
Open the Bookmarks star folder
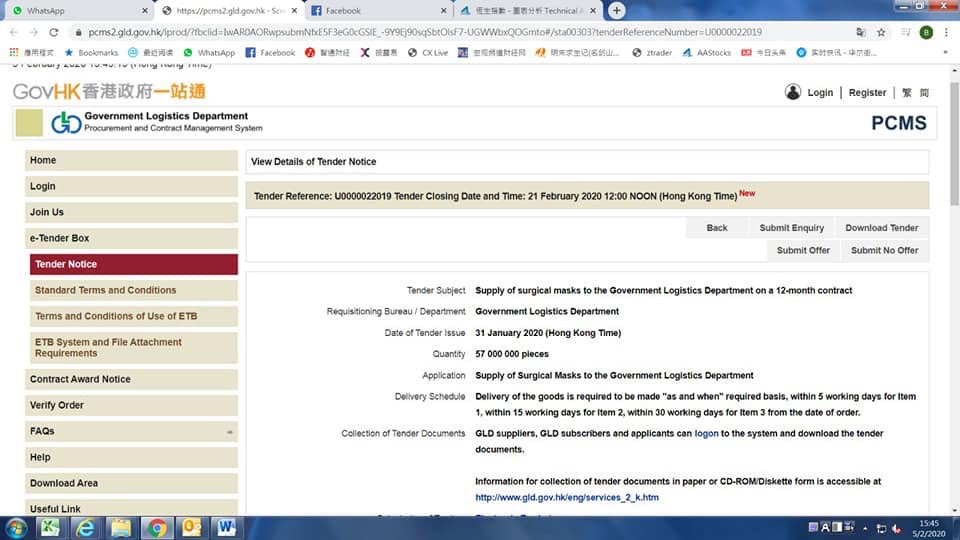(x=91, y=53)
